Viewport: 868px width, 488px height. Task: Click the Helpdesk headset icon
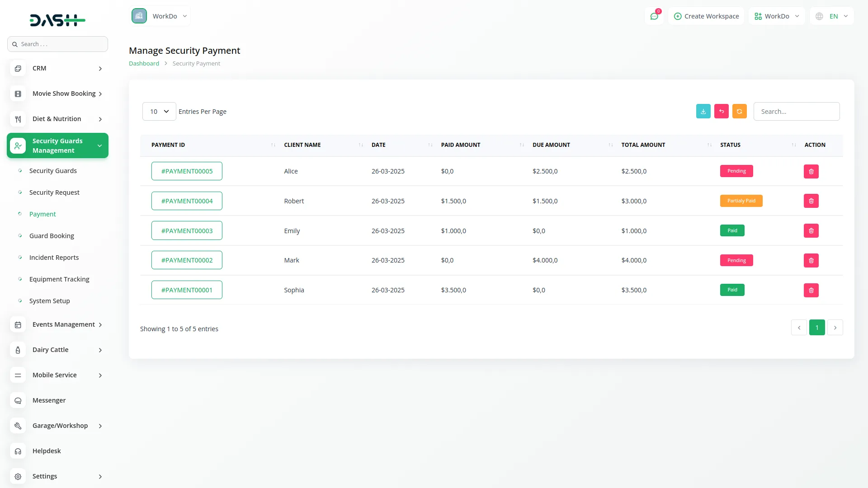coord(18,451)
